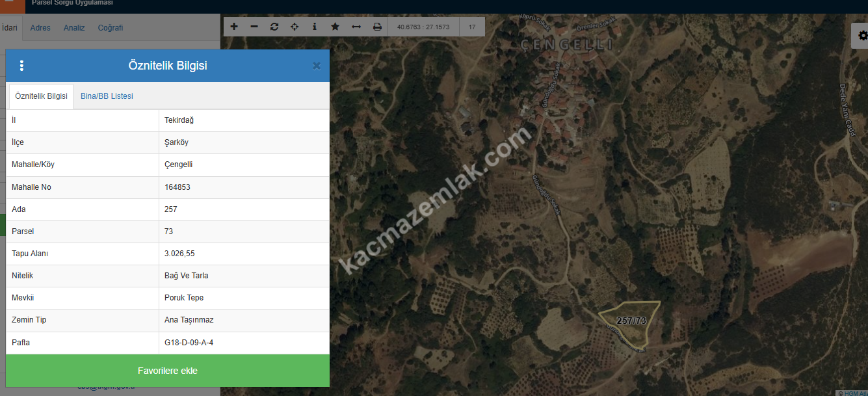Open favorites via the star icon
Image resolution: width=868 pixels, height=396 pixels.
click(335, 27)
